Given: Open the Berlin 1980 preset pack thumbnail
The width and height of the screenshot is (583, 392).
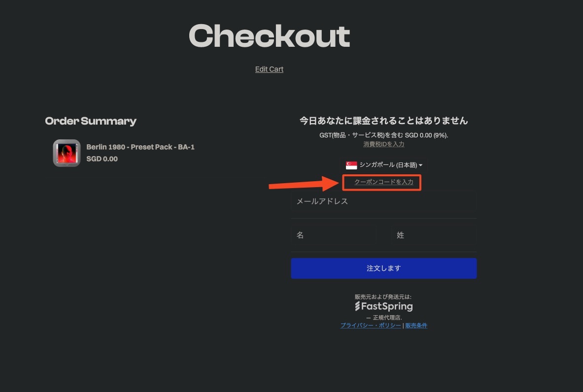Looking at the screenshot, I should tap(67, 153).
